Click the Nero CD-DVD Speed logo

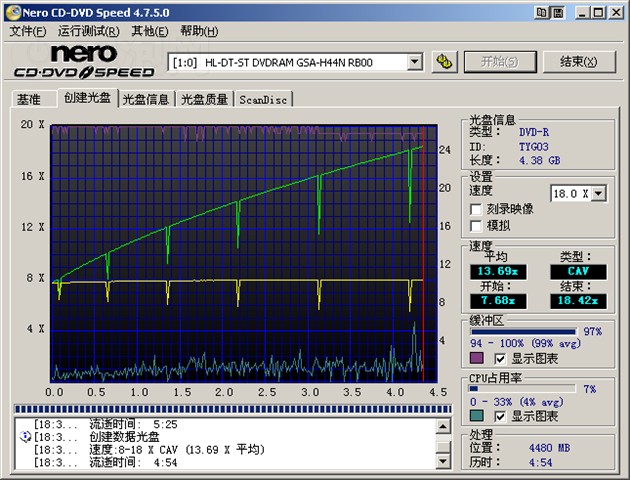pos(84,61)
